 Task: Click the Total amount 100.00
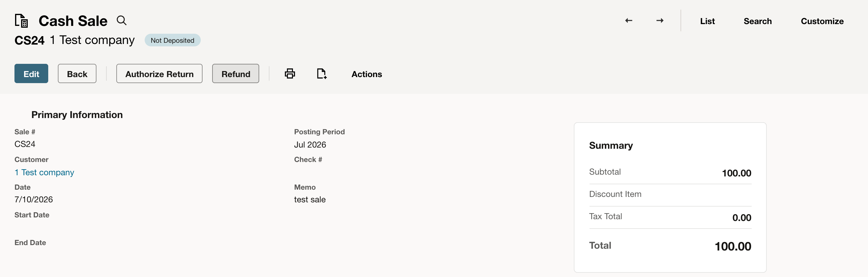click(733, 246)
